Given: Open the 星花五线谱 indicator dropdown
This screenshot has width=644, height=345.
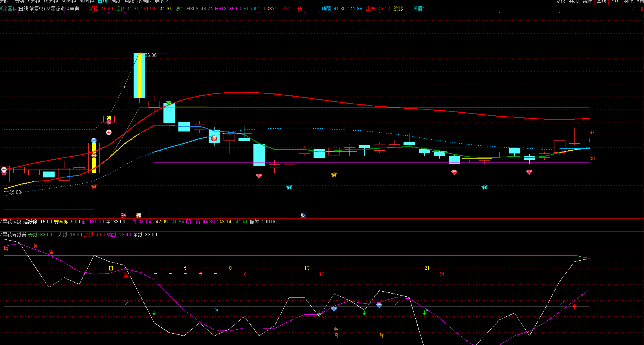Looking at the screenshot, I should point(13,235).
